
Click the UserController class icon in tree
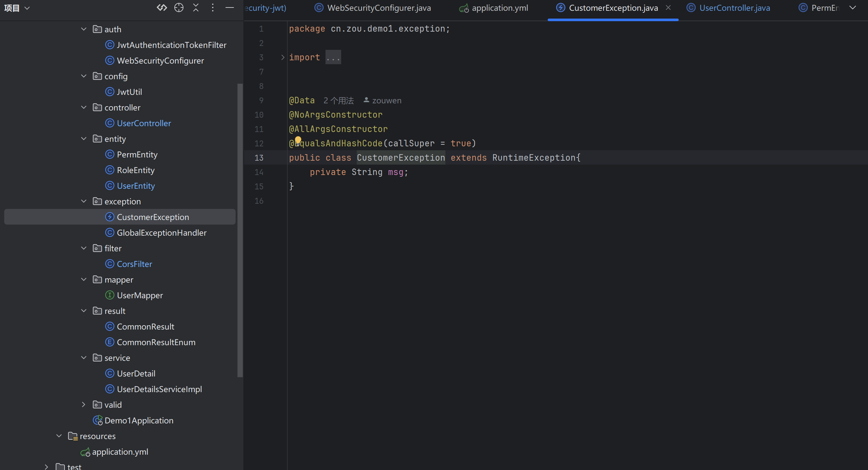pyautogui.click(x=109, y=123)
